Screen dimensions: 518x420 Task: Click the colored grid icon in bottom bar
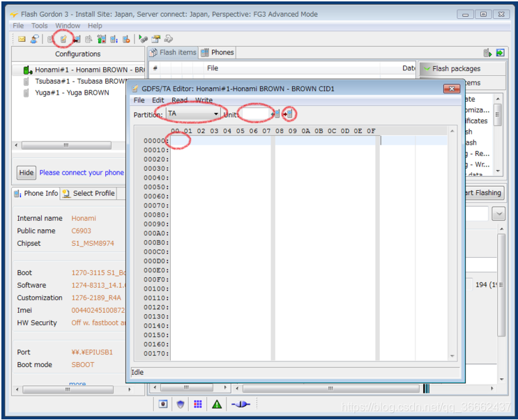[x=198, y=404]
